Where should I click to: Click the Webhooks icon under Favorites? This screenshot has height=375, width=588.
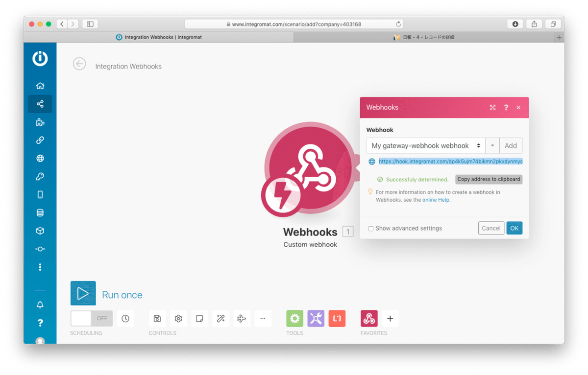point(369,318)
